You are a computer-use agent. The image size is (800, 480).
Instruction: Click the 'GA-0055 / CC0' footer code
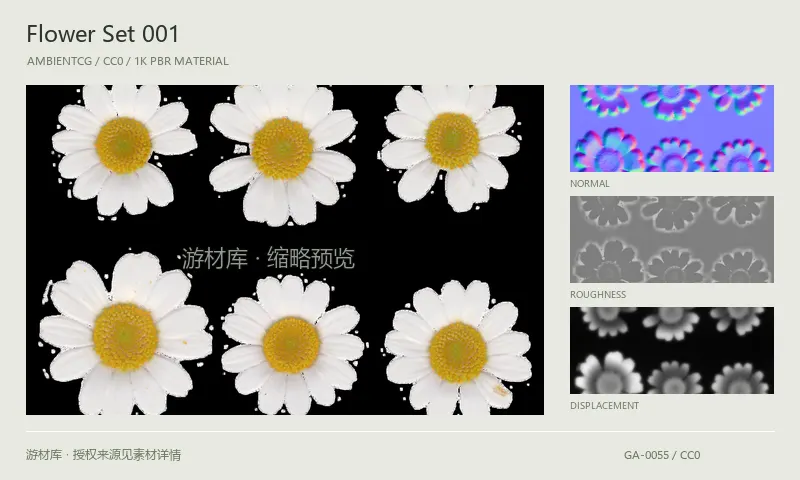pos(662,455)
